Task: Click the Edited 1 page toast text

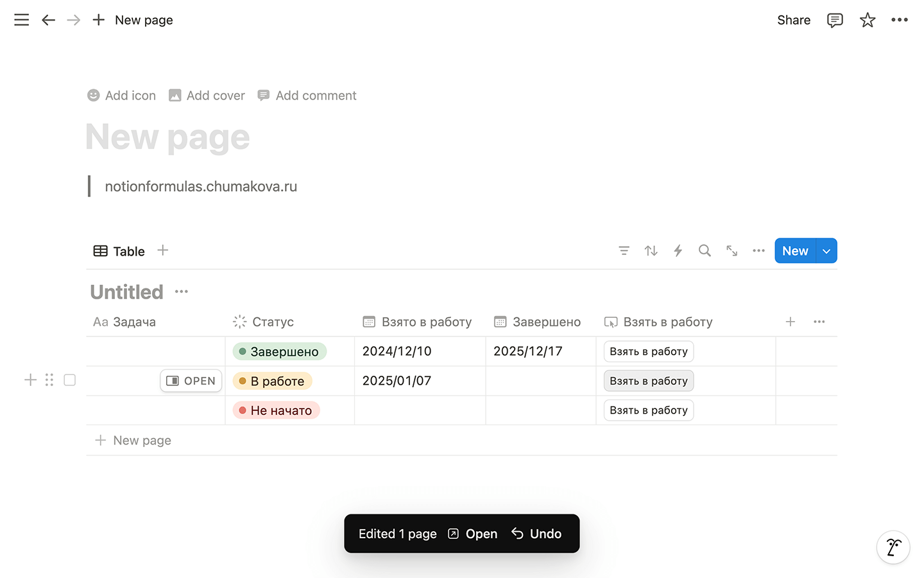Action: (x=398, y=534)
